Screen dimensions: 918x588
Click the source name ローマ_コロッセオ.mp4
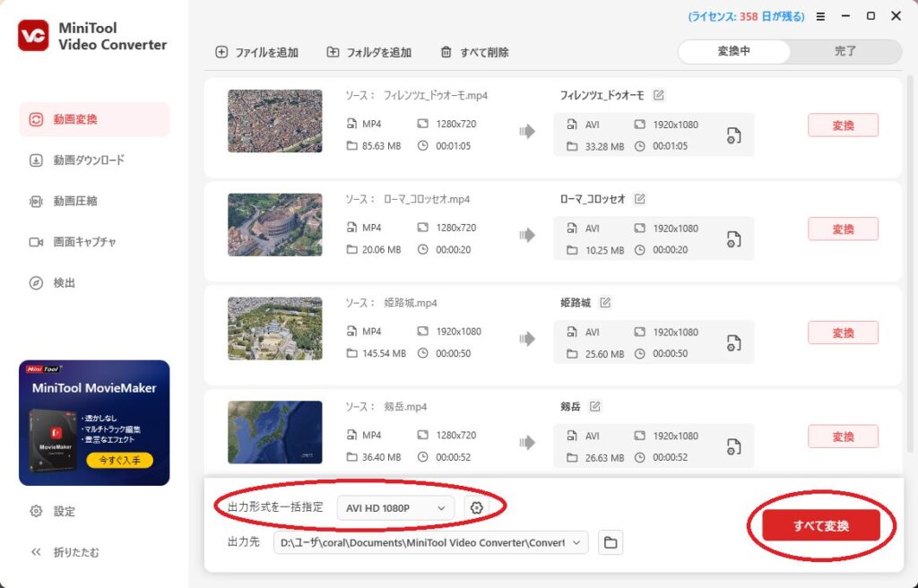click(426, 199)
